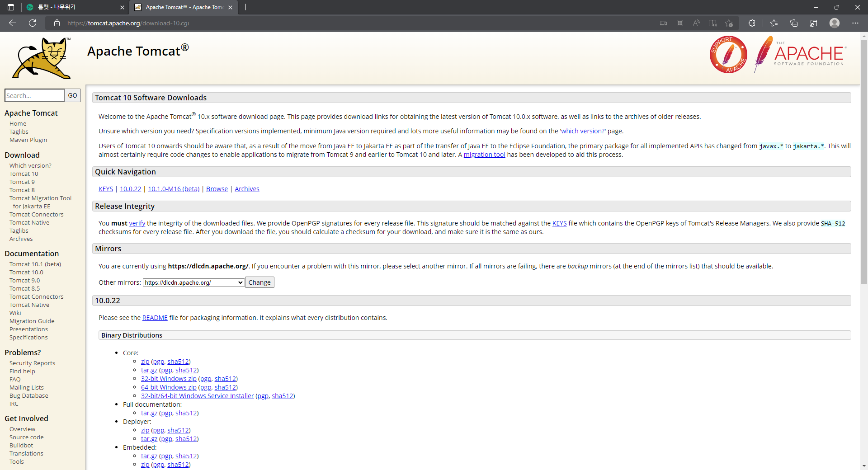Click the Support Apache badge
Image resolution: width=868 pixels, height=470 pixels.
pos(728,55)
